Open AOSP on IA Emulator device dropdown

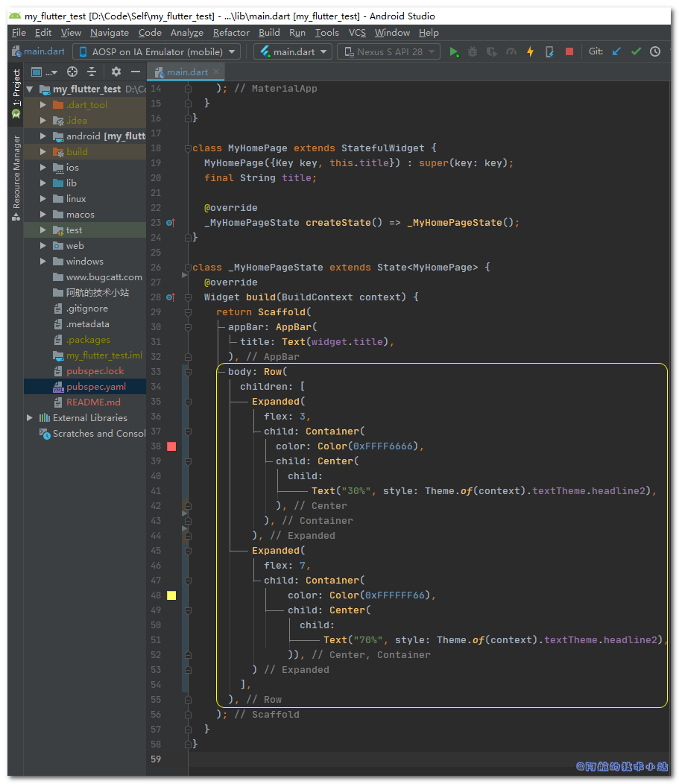click(157, 51)
